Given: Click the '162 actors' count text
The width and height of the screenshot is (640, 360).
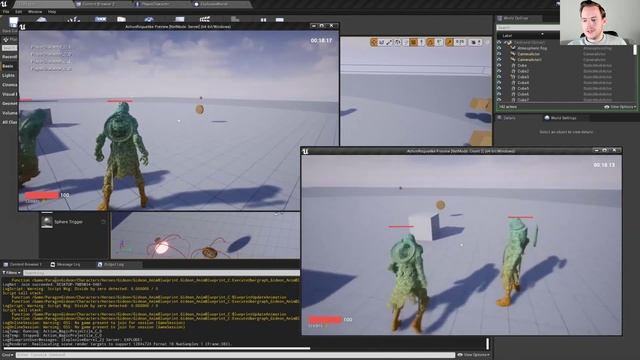Looking at the screenshot, I should [508, 107].
